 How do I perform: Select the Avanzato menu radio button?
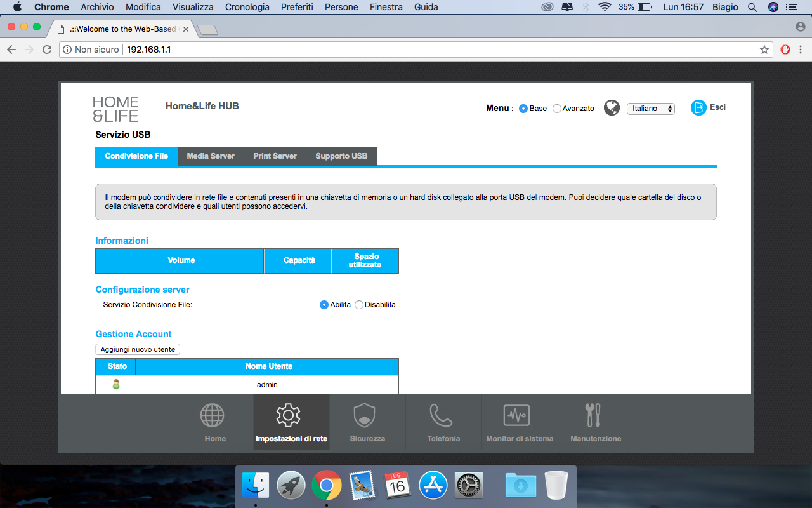(557, 109)
